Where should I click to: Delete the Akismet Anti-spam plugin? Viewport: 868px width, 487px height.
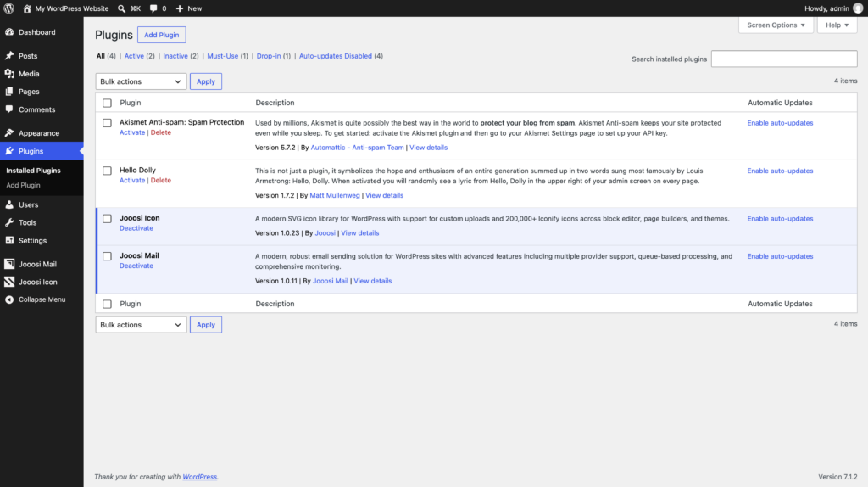click(x=160, y=132)
